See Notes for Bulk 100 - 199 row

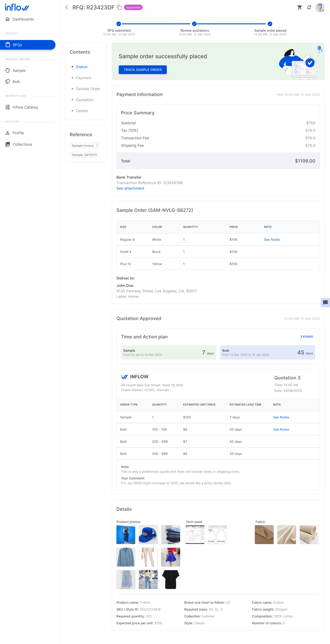coord(281,430)
